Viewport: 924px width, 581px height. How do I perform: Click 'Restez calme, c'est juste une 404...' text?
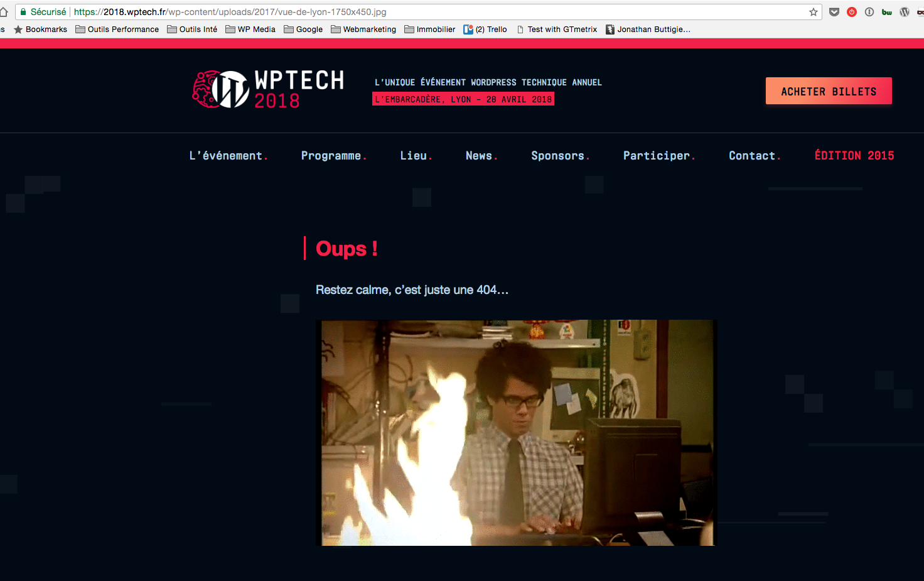click(412, 290)
